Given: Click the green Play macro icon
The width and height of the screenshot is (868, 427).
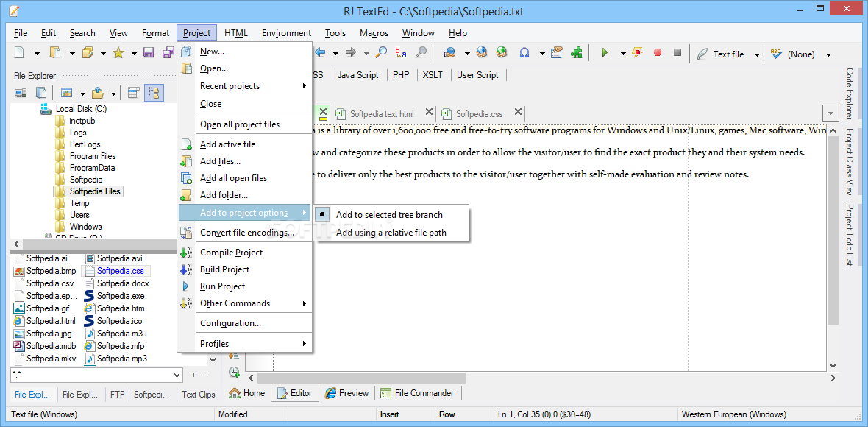Looking at the screenshot, I should [x=605, y=52].
